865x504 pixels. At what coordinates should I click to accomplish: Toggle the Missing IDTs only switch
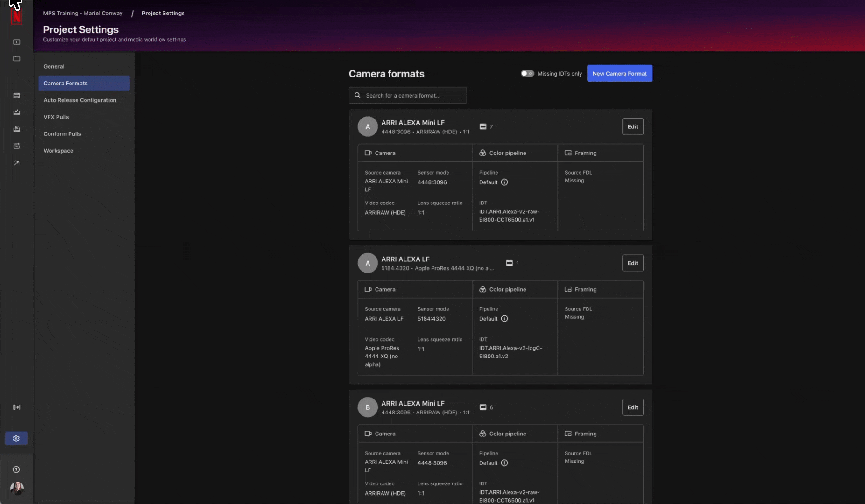click(527, 74)
